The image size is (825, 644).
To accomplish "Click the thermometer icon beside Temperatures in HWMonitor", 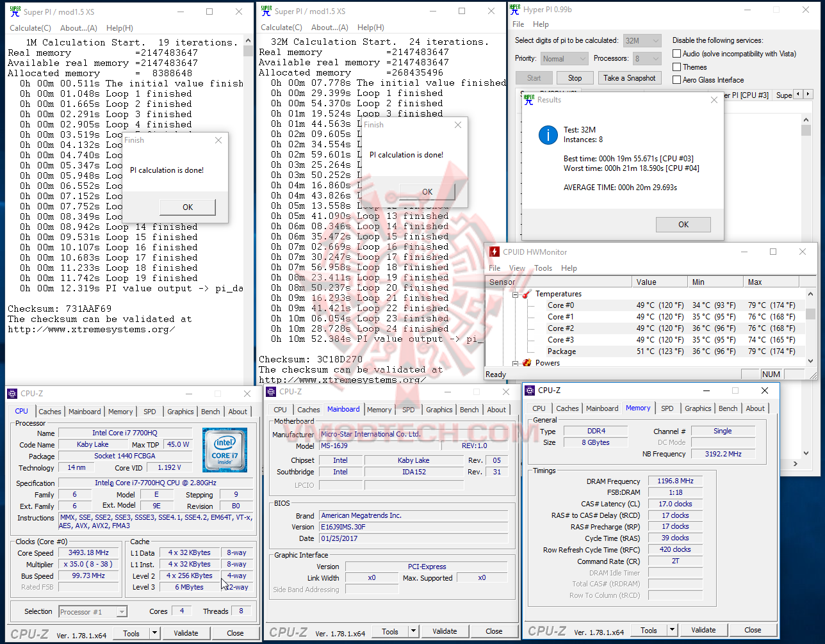I will click(x=527, y=294).
